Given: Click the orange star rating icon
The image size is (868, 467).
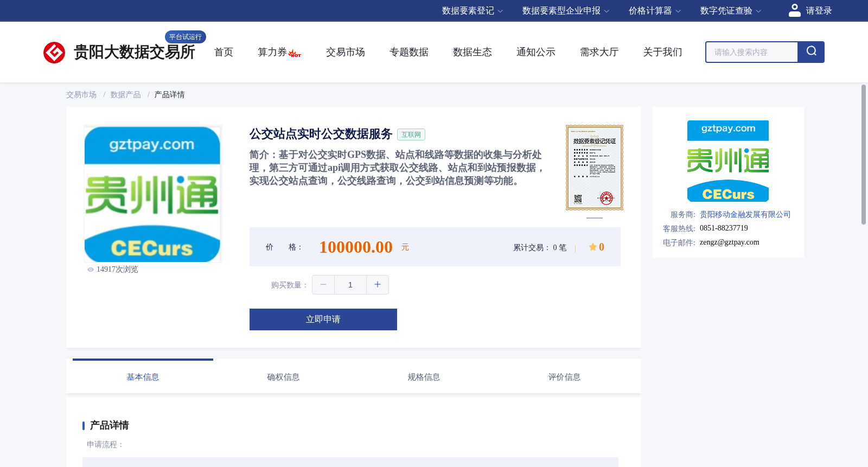Looking at the screenshot, I should pyautogui.click(x=592, y=247).
